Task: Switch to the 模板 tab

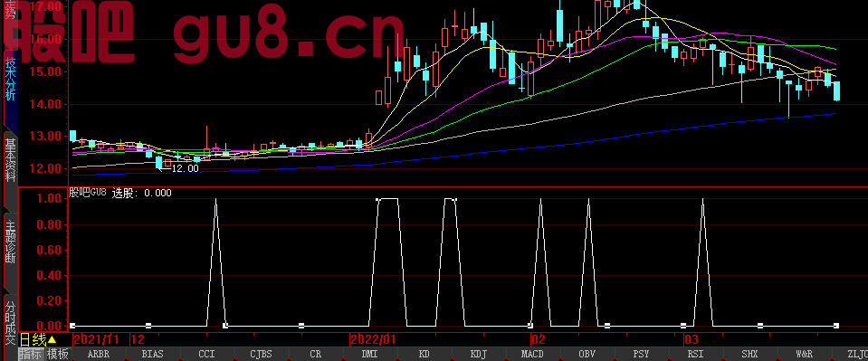Action: (58, 355)
